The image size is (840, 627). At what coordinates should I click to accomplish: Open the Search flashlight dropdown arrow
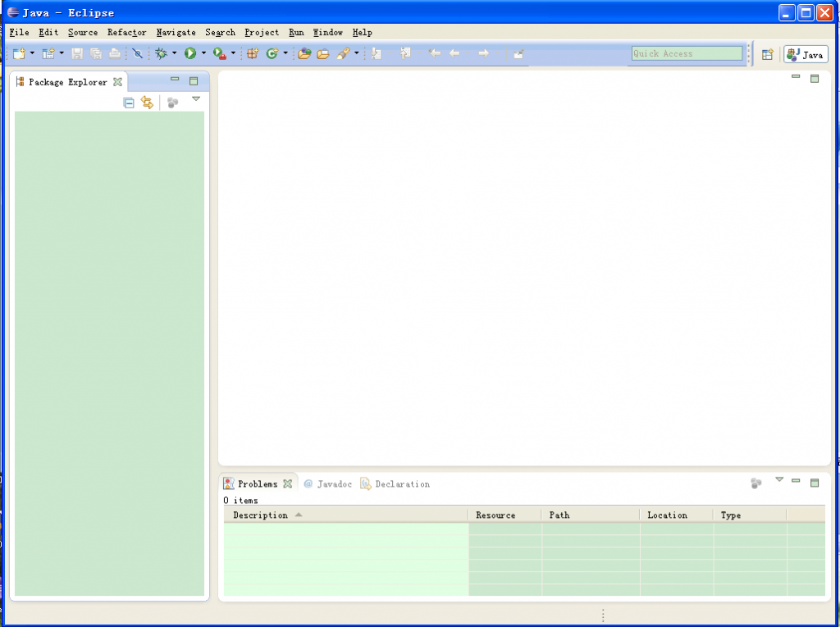point(357,53)
